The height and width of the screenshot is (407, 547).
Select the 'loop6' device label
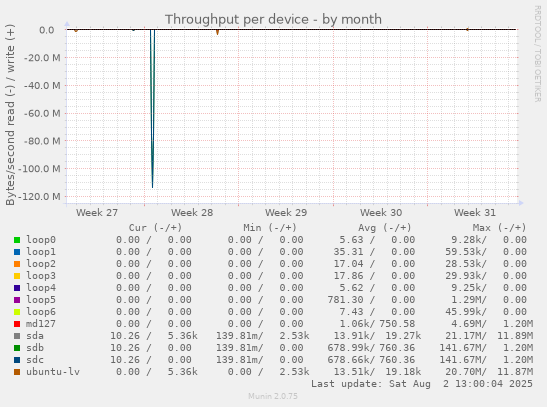click(x=41, y=311)
